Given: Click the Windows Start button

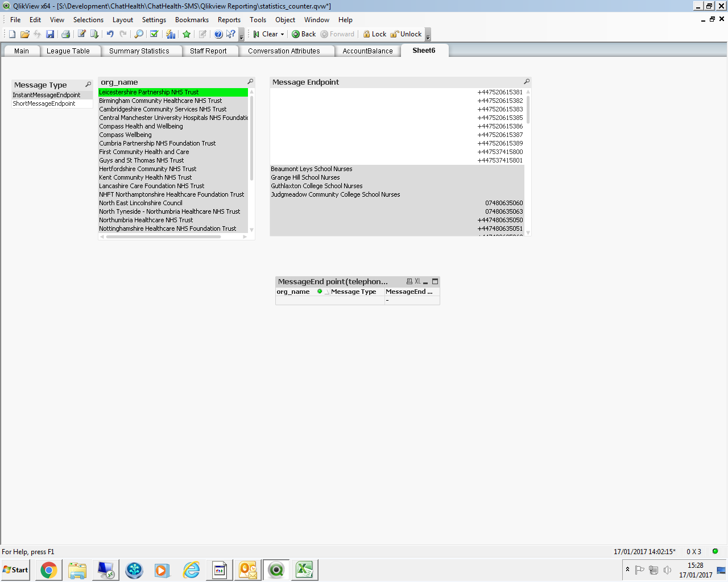Looking at the screenshot, I should [x=15, y=570].
